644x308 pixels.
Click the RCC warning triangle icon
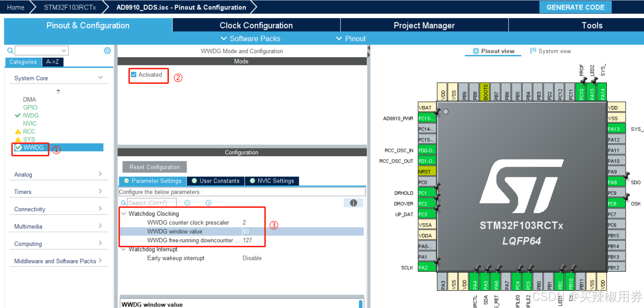[x=18, y=131]
